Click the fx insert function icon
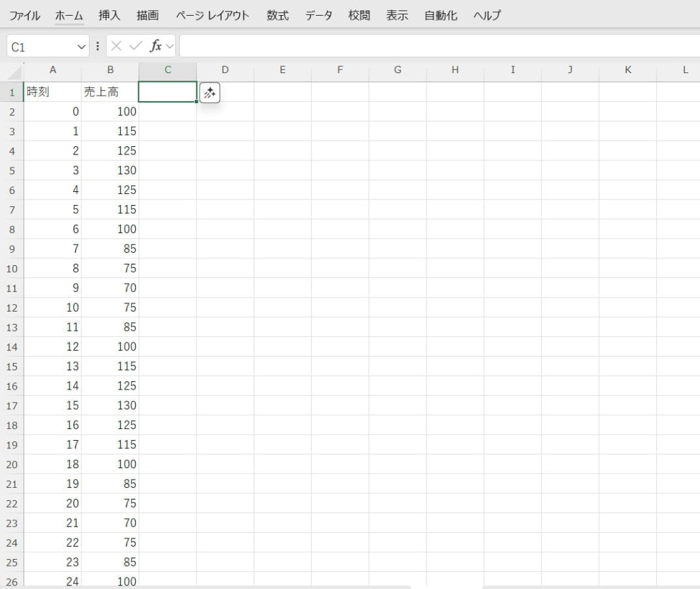Image resolution: width=700 pixels, height=589 pixels. tap(155, 46)
